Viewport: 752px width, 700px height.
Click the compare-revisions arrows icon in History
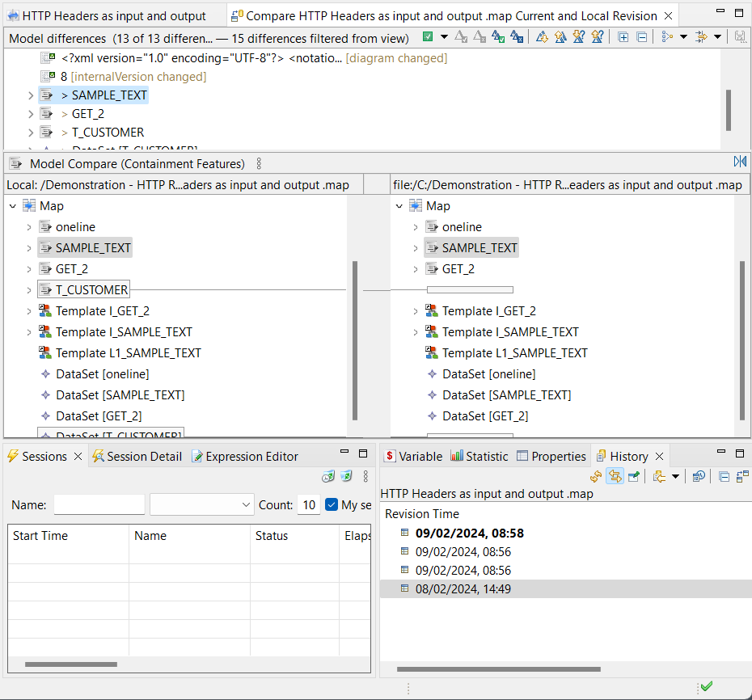click(615, 476)
